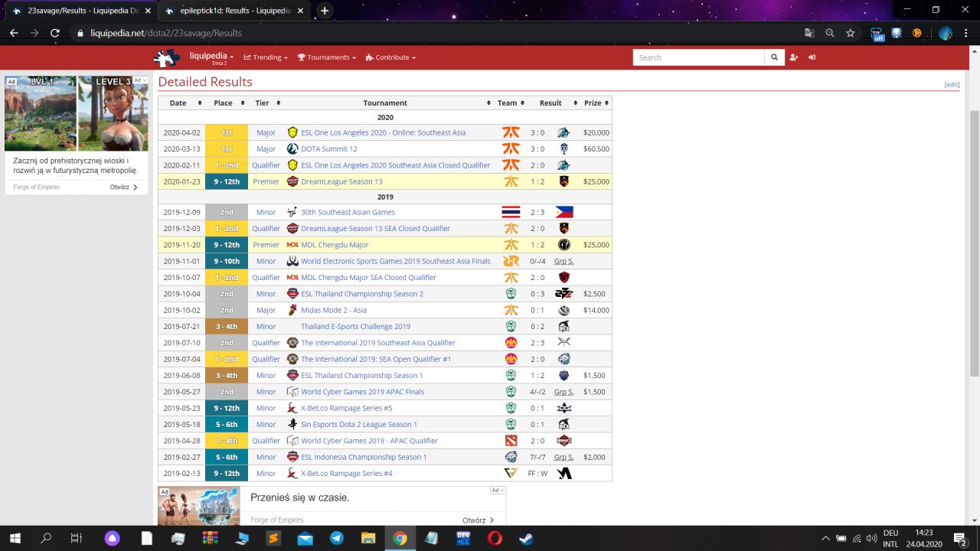This screenshot has width=980, height=551.
Task: Open Telegram from the taskbar
Action: pyautogui.click(x=337, y=538)
